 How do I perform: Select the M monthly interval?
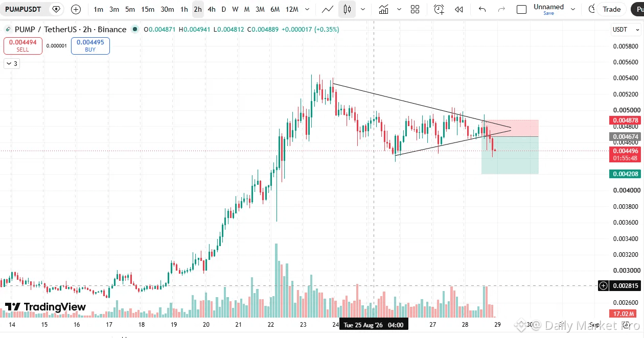(x=247, y=9)
